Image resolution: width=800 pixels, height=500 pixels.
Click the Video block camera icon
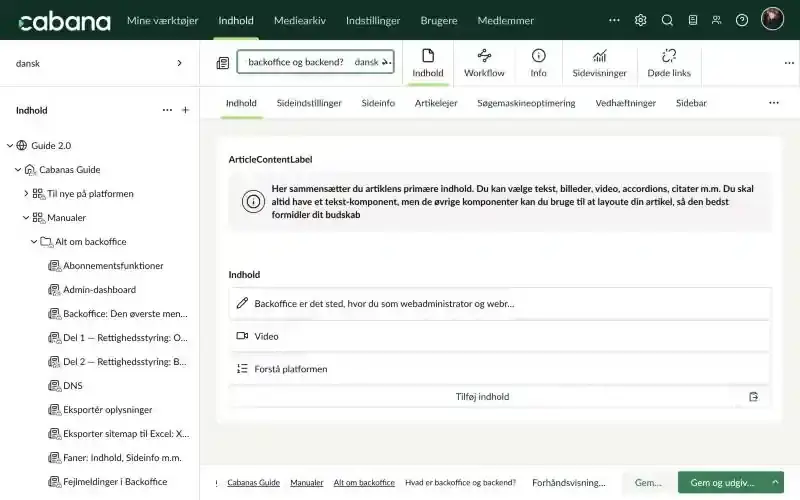click(x=242, y=336)
